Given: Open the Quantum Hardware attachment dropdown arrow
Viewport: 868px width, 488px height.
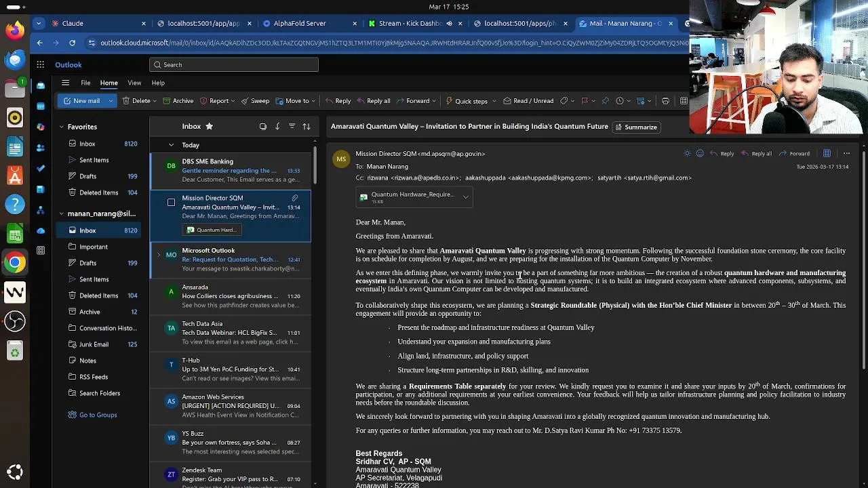Looking at the screenshot, I should [x=465, y=197].
